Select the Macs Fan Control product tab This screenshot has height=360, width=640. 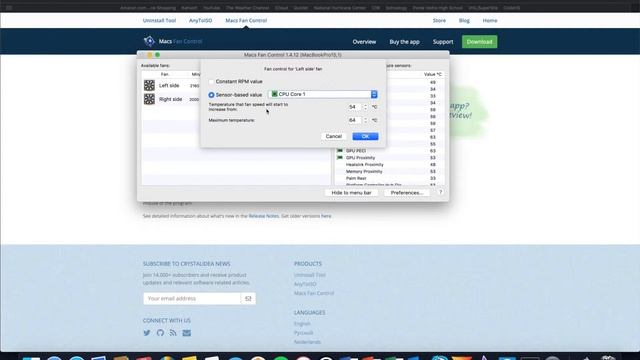246,20
